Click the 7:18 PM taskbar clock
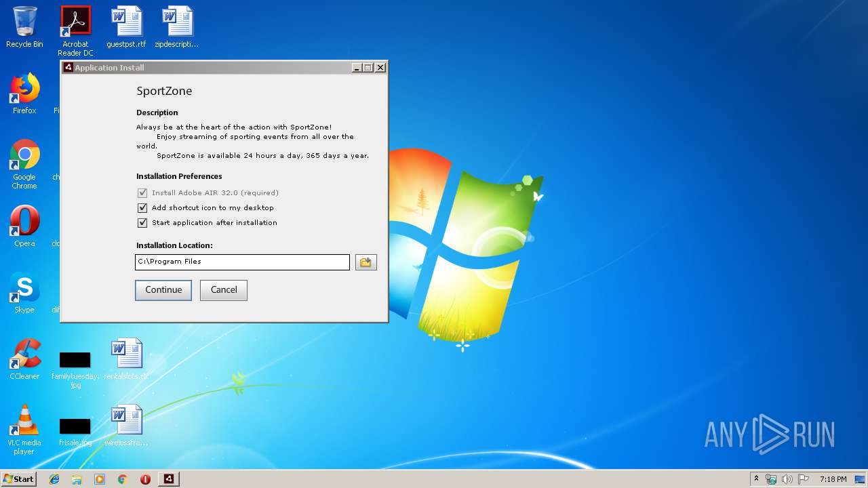 point(833,479)
